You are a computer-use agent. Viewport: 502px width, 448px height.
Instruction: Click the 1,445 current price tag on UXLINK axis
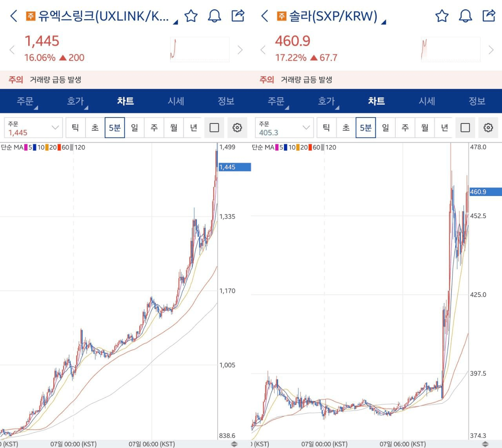point(235,167)
